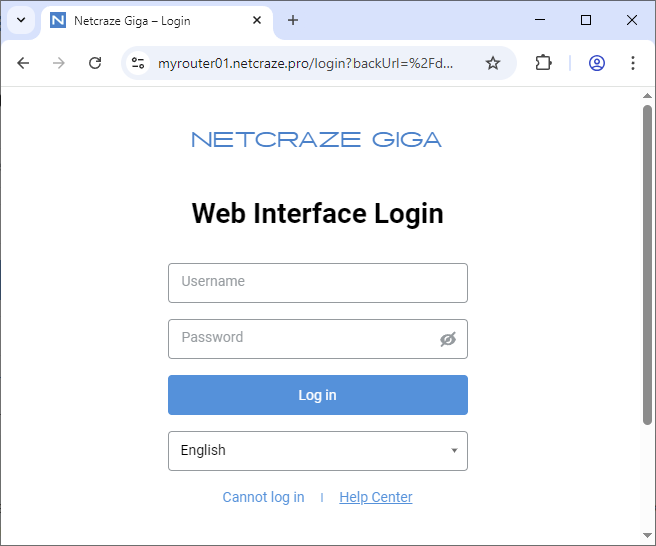This screenshot has width=656, height=546.
Task: Click the browser back arrow icon
Action: [x=23, y=63]
